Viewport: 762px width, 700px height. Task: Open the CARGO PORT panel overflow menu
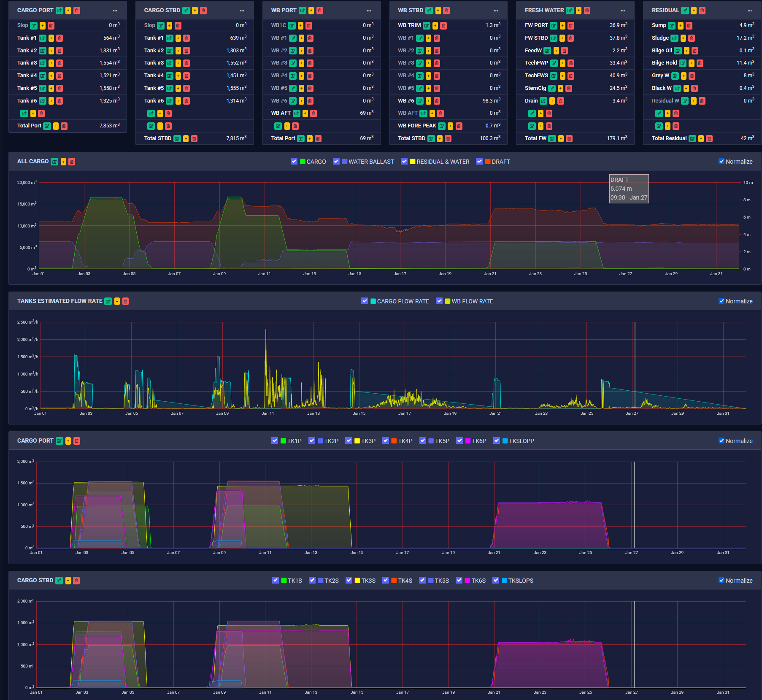click(x=116, y=10)
